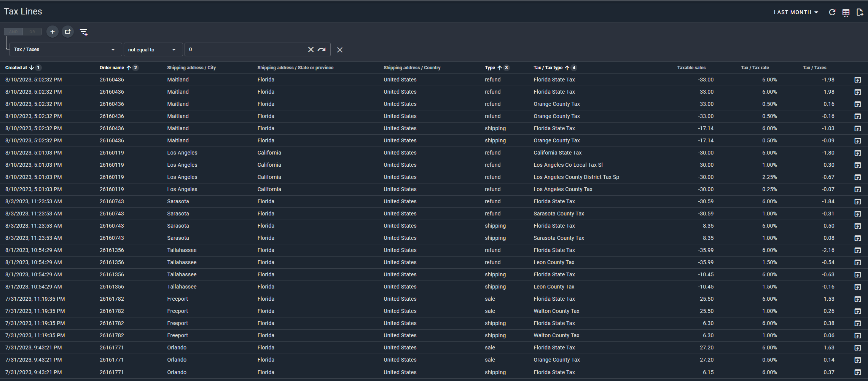
Task: Add a filter group
Action: [x=68, y=32]
